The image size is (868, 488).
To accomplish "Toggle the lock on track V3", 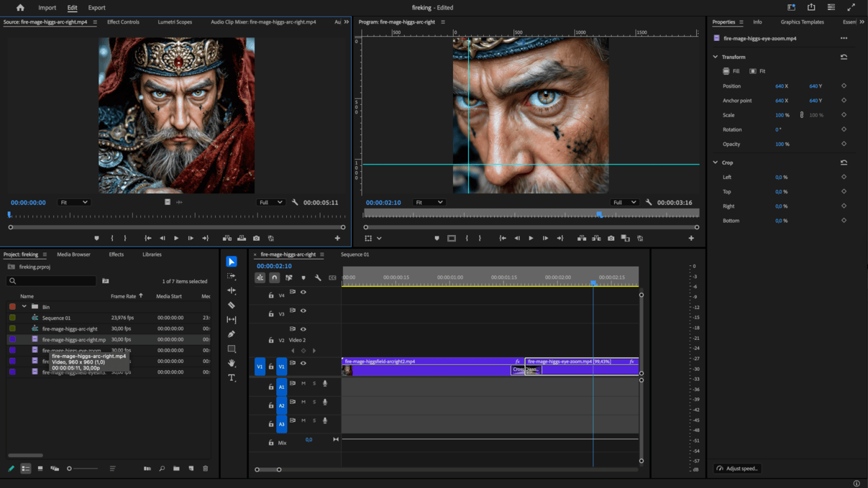I will [271, 314].
